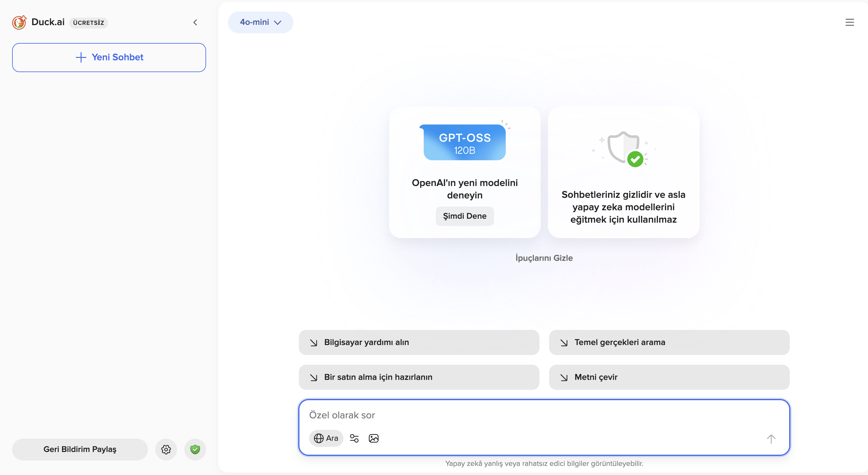Choose the Metni çevir suggestion
This screenshot has height=475, width=868.
pos(669,377)
